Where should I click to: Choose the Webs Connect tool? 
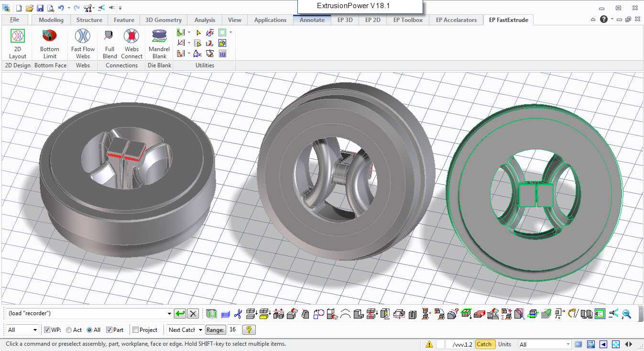tap(131, 43)
